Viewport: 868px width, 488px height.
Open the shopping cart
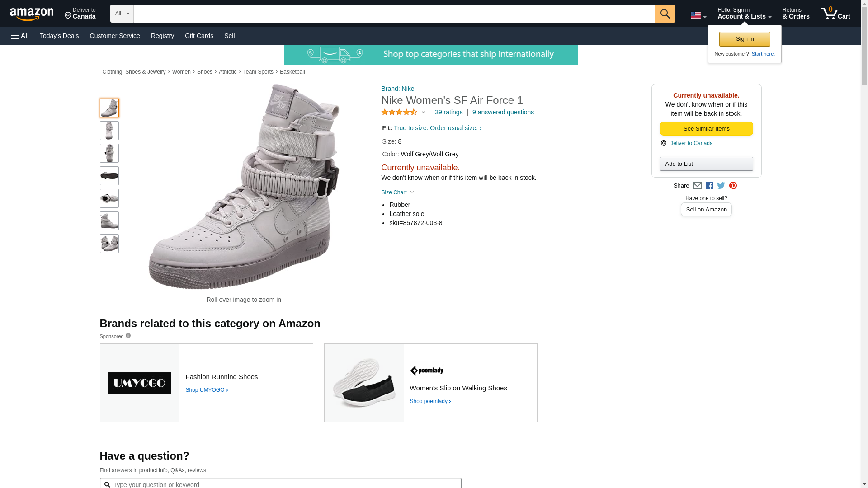coord(835,14)
